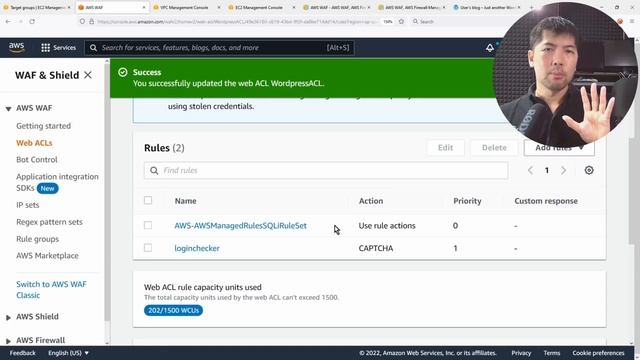The width and height of the screenshot is (640, 360).
Task: Open the English (US) language dropdown
Action: (x=68, y=353)
